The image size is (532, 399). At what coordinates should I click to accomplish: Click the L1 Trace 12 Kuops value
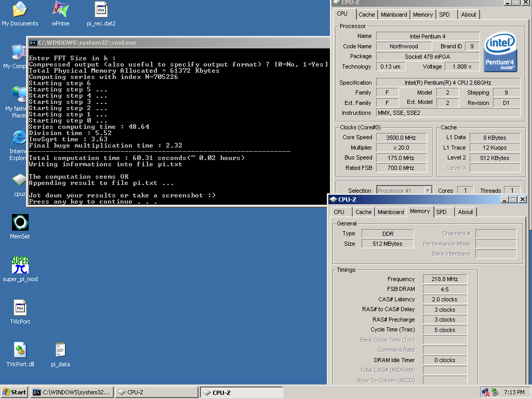pyautogui.click(x=495, y=148)
